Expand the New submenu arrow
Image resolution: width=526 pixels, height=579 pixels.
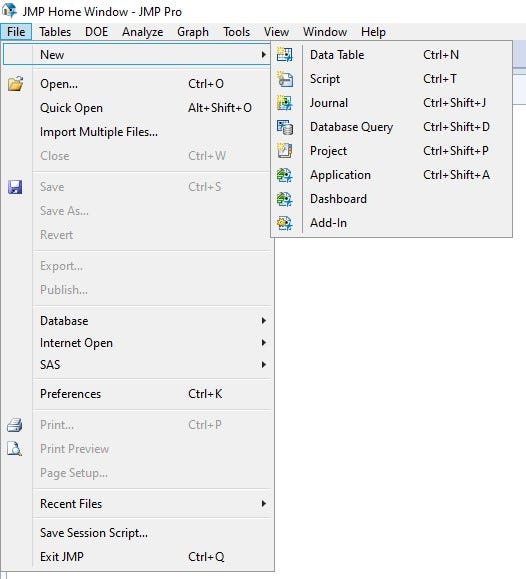coord(263,55)
